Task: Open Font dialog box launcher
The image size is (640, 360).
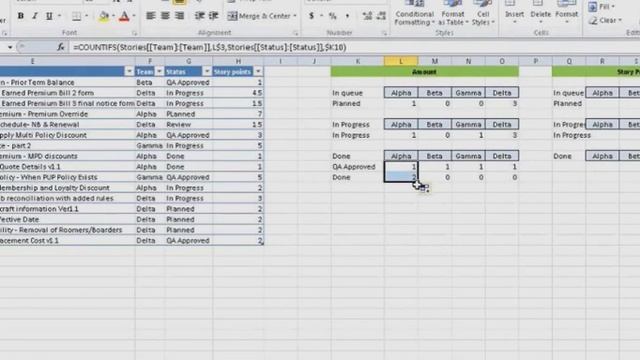Action: click(134, 33)
